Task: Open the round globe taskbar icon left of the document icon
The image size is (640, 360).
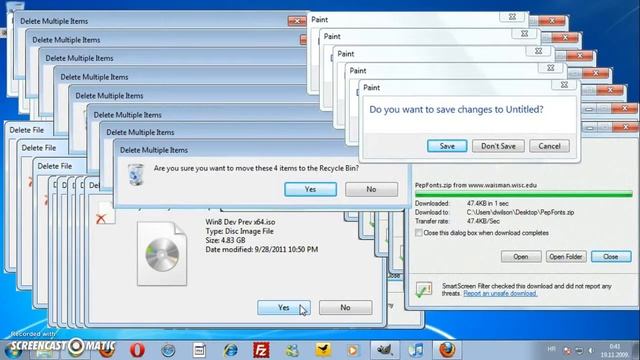Action: (x=168, y=350)
